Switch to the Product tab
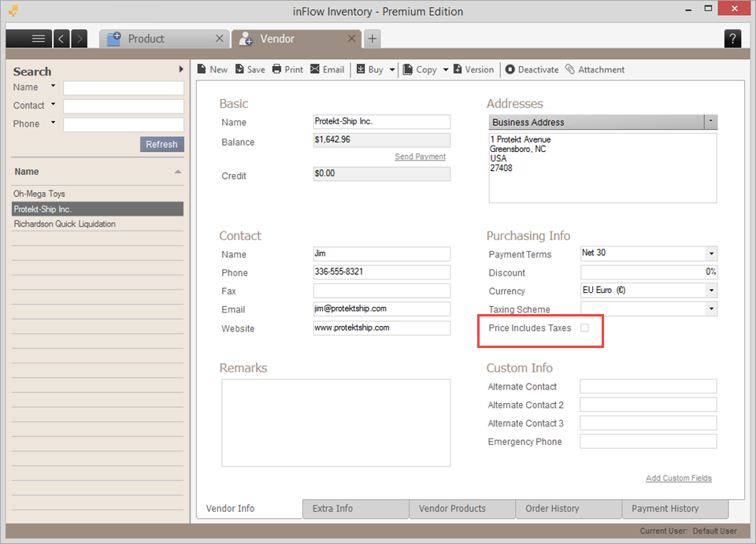This screenshot has height=544, width=756. tap(164, 39)
